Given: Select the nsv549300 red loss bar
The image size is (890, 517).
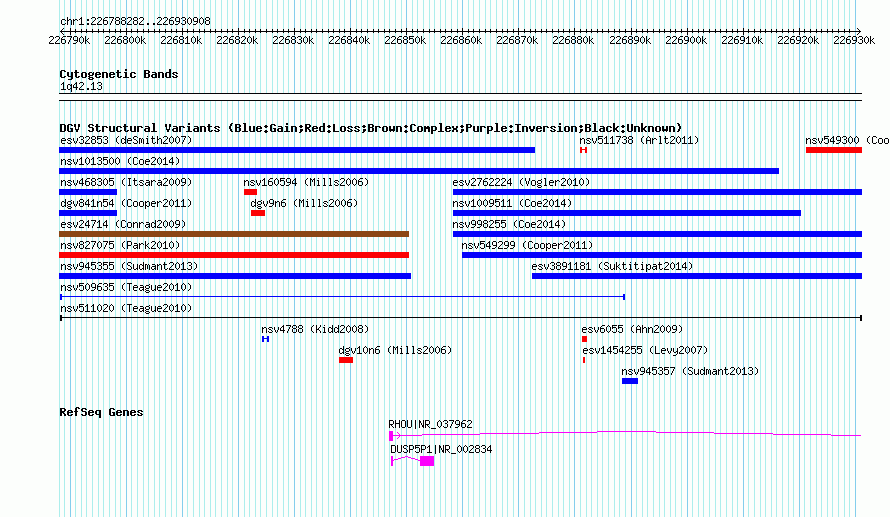Looking at the screenshot, I should point(834,150).
